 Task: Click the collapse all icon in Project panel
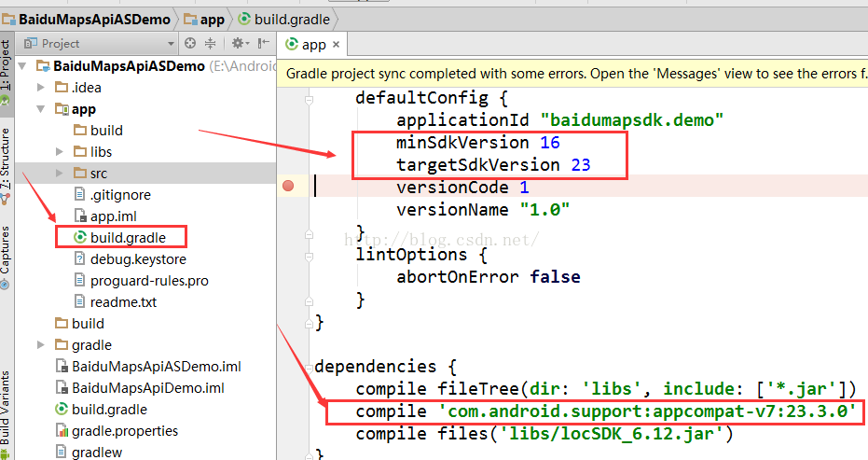tap(211, 43)
